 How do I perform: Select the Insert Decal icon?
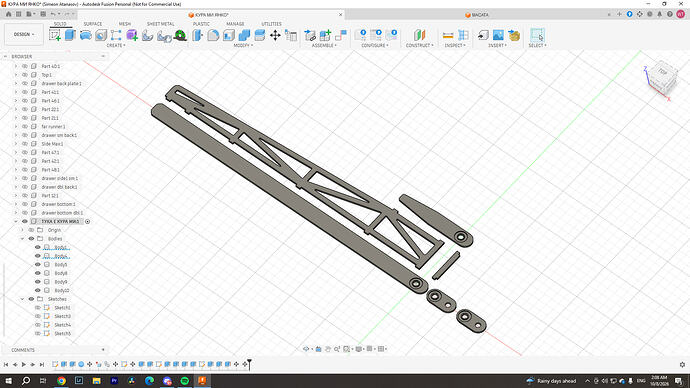point(514,35)
